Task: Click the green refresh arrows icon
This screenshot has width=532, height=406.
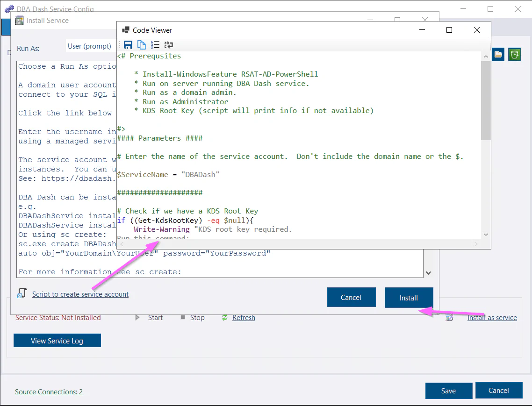Action: (x=224, y=318)
